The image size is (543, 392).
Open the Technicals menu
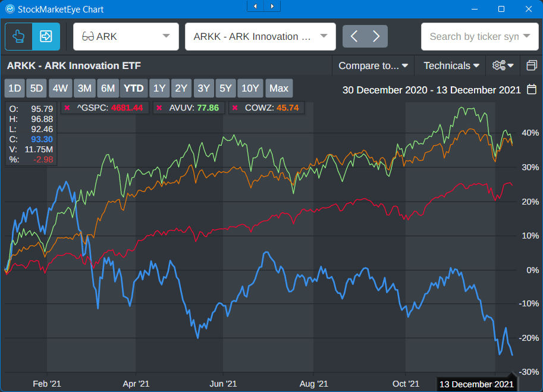click(451, 65)
